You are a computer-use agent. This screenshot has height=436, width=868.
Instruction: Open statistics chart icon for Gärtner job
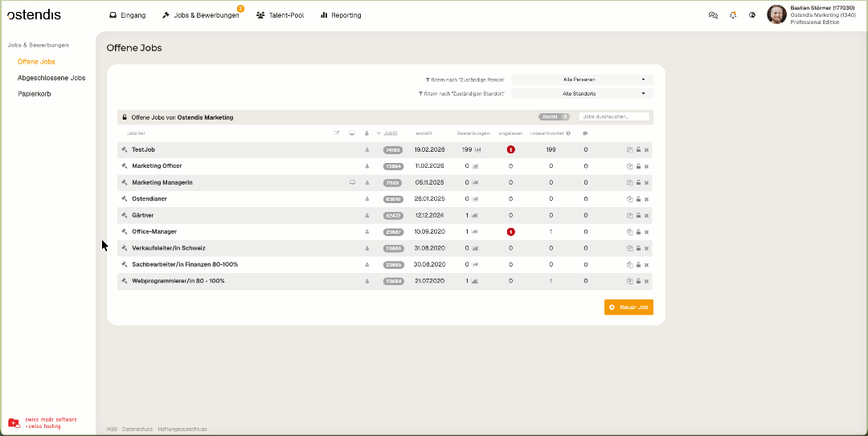pos(476,215)
